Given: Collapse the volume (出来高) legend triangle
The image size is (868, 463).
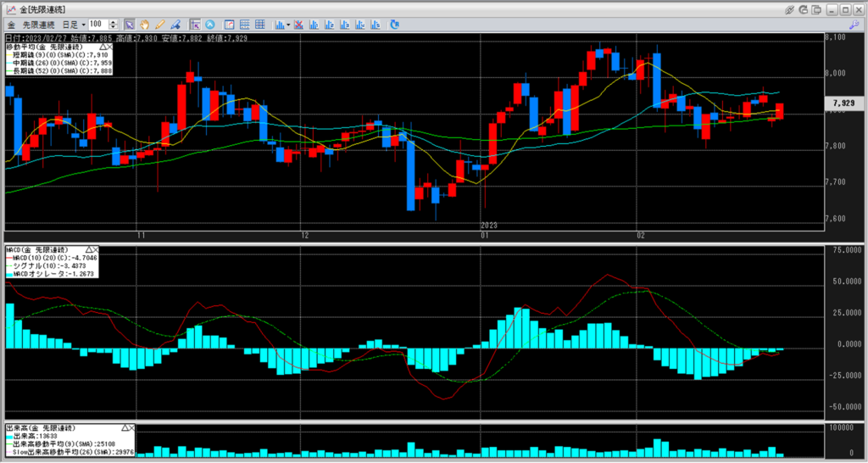Looking at the screenshot, I should pyautogui.click(x=126, y=427).
